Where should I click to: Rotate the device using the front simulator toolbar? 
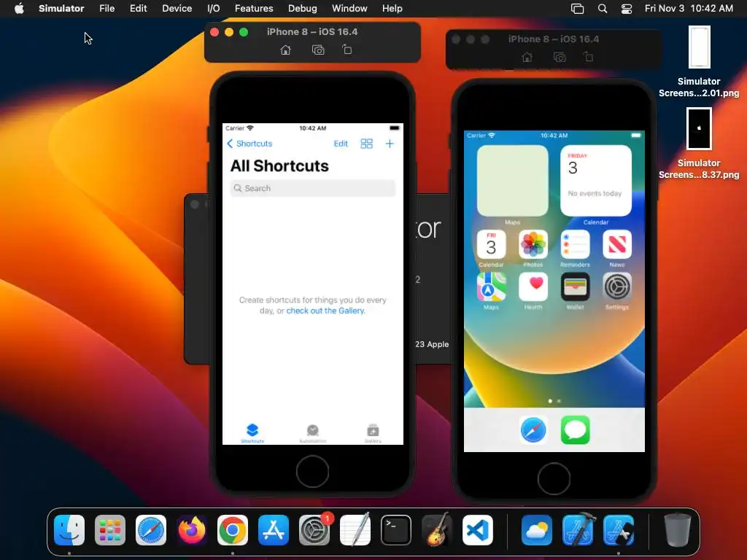tap(347, 50)
